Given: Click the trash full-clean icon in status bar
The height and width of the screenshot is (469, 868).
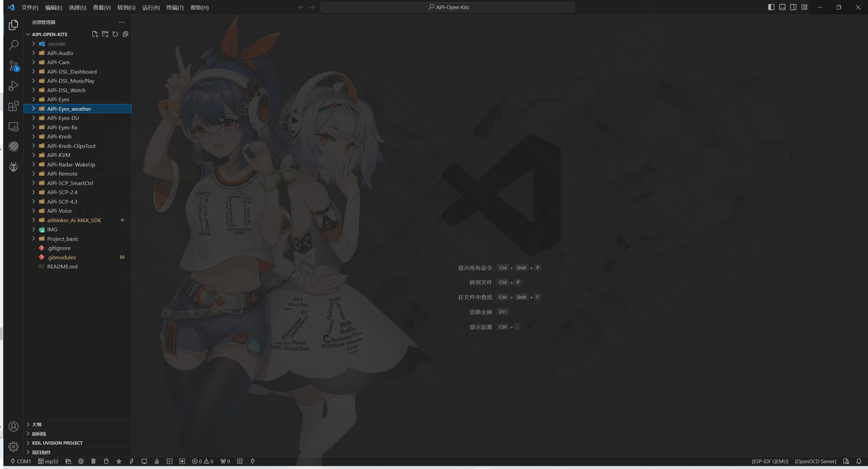Looking at the screenshot, I should pos(94,461).
